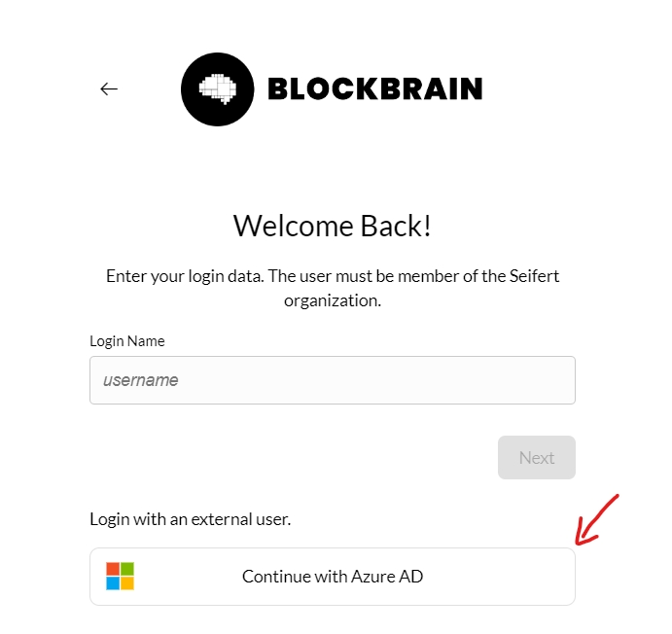
Task: Click the "Login Name" field label
Action: click(127, 341)
